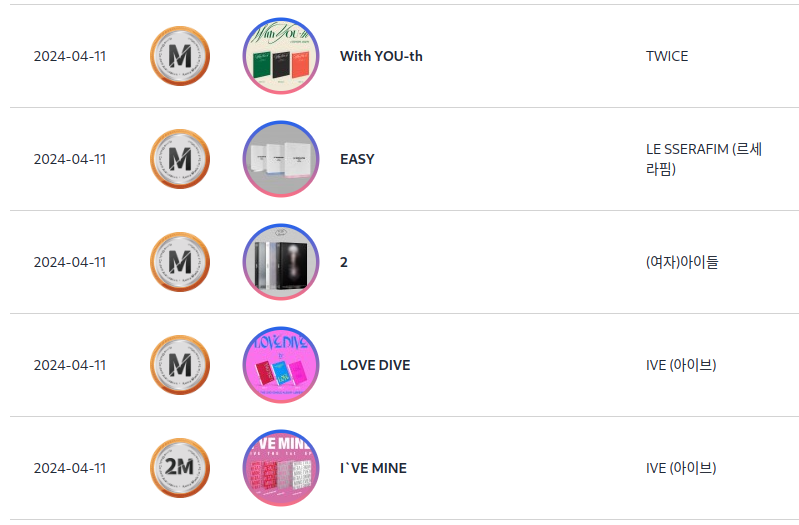This screenshot has width=799, height=525.
Task: Click the (여자)아이들 artist name
Action: tap(682, 262)
